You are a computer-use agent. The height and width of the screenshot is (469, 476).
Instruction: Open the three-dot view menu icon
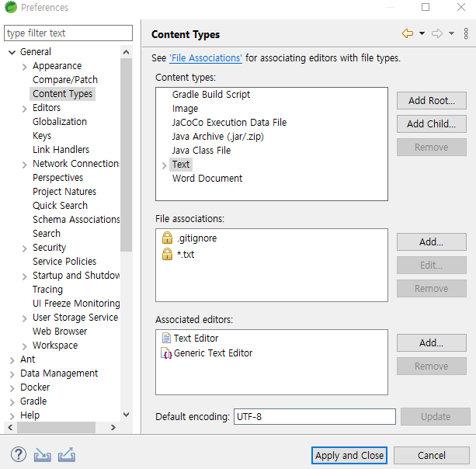click(466, 33)
